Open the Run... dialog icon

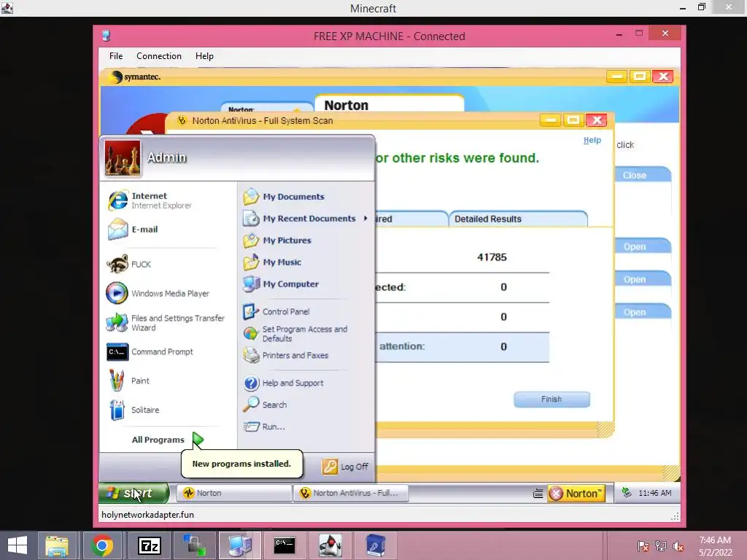(251, 427)
